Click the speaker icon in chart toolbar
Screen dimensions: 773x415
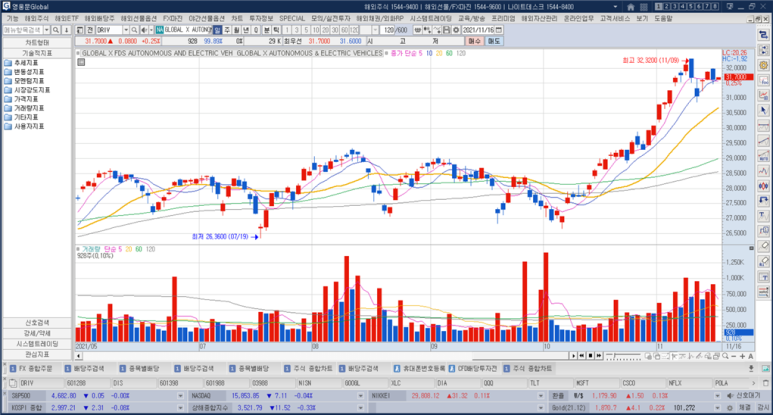click(143, 30)
